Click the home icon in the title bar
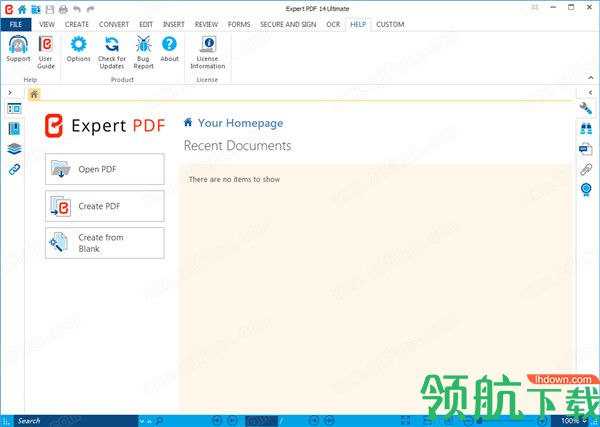 coord(22,9)
